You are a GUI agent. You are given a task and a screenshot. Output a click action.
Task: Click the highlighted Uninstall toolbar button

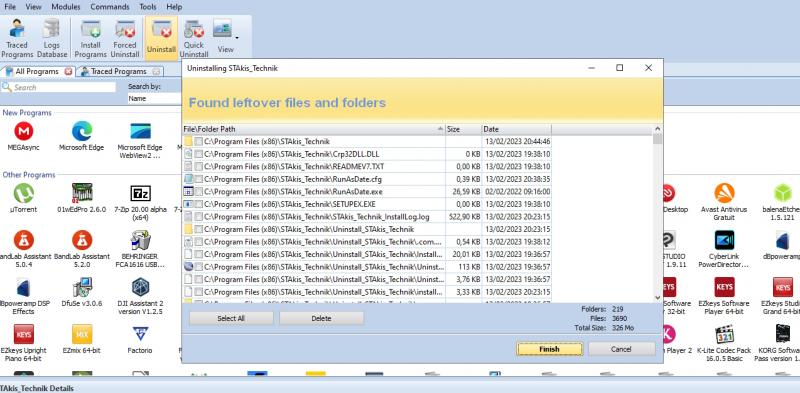tap(161, 38)
